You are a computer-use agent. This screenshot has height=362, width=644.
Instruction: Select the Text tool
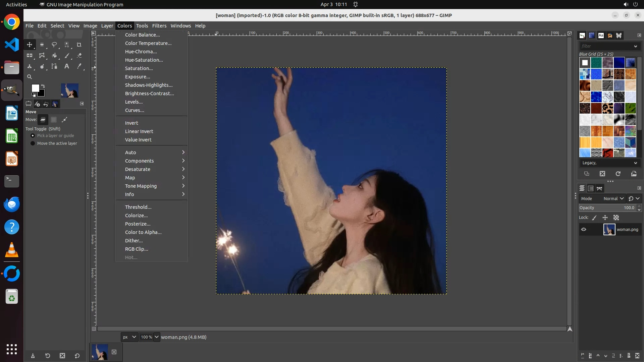point(67,66)
